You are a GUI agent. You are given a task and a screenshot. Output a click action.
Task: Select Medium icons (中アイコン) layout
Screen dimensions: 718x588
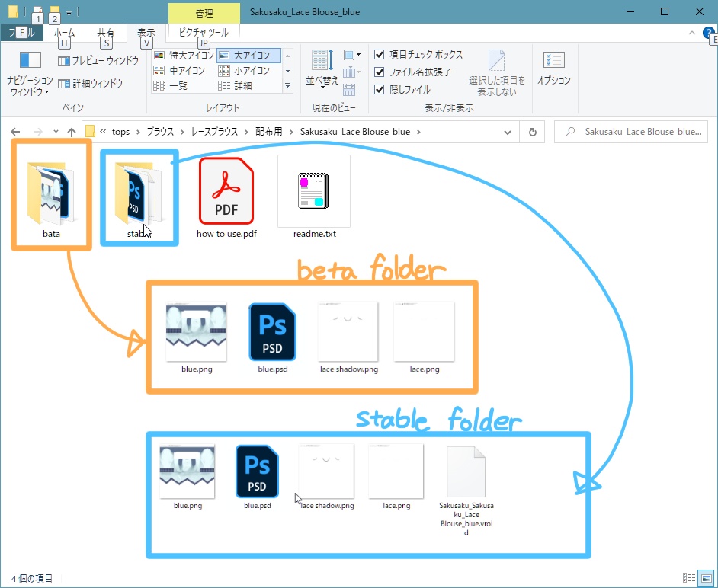(x=179, y=71)
